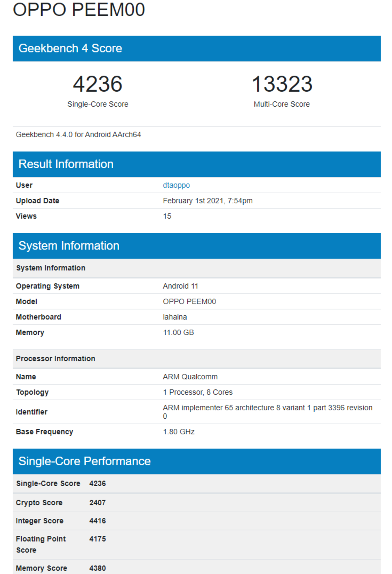Viewport: 392px width, 574px height.
Task: Select the Identifier row label
Action: [32, 412]
